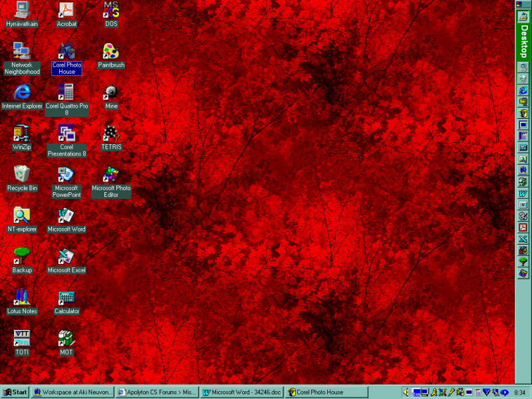Select the Network Neighborhood icon
Image resolution: width=532 pixels, height=399 pixels.
click(22, 51)
